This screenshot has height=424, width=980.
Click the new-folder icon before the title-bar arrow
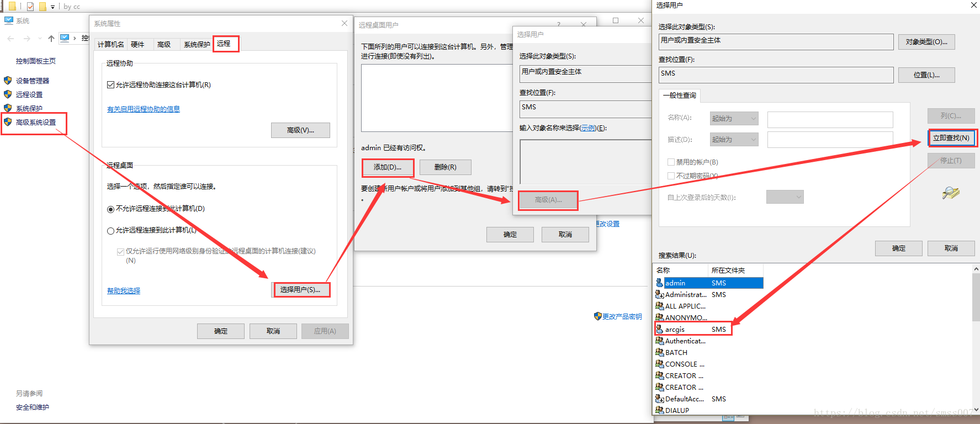[x=43, y=7]
